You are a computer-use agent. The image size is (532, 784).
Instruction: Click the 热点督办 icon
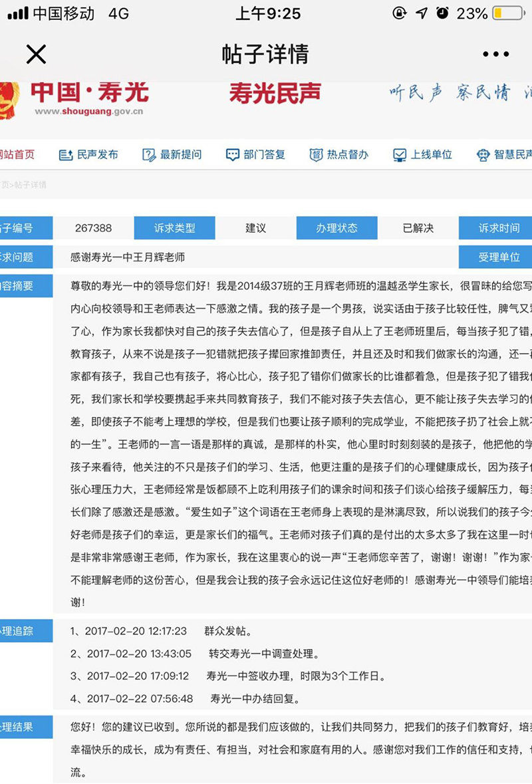(316, 155)
